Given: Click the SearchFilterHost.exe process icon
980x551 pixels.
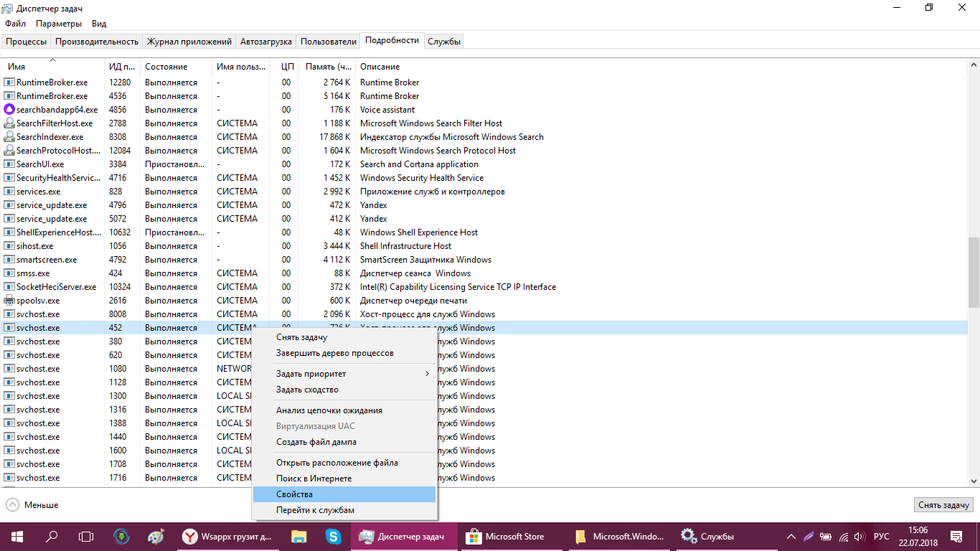Looking at the screenshot, I should [x=9, y=123].
